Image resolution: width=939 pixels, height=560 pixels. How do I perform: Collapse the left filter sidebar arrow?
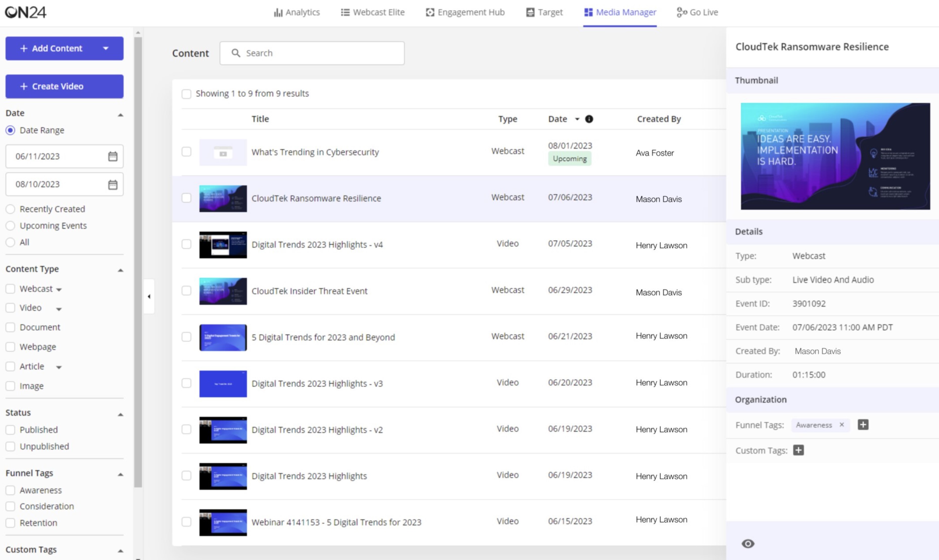(x=149, y=297)
